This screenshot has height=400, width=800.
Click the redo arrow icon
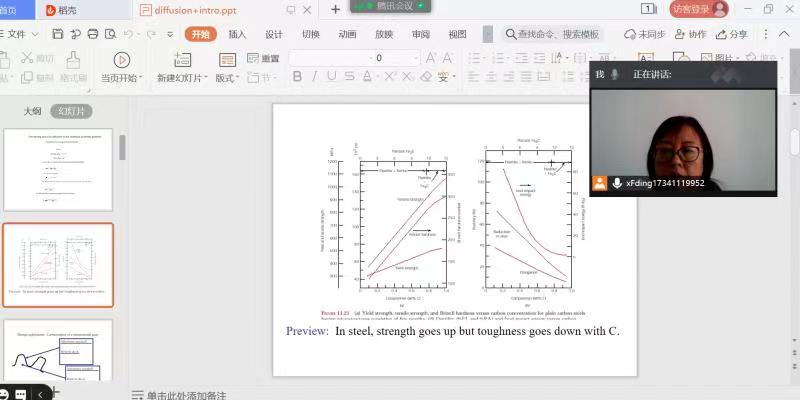pyautogui.click(x=151, y=34)
